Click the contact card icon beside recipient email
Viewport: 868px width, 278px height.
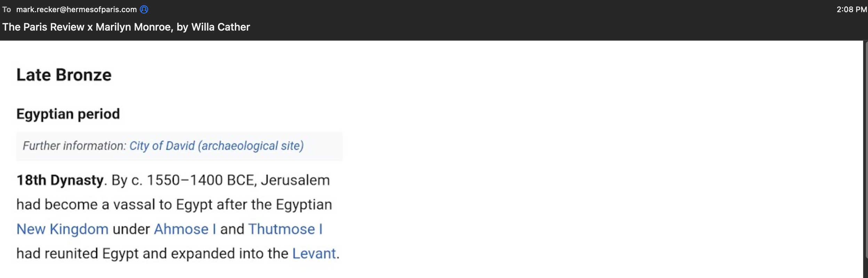(144, 9)
